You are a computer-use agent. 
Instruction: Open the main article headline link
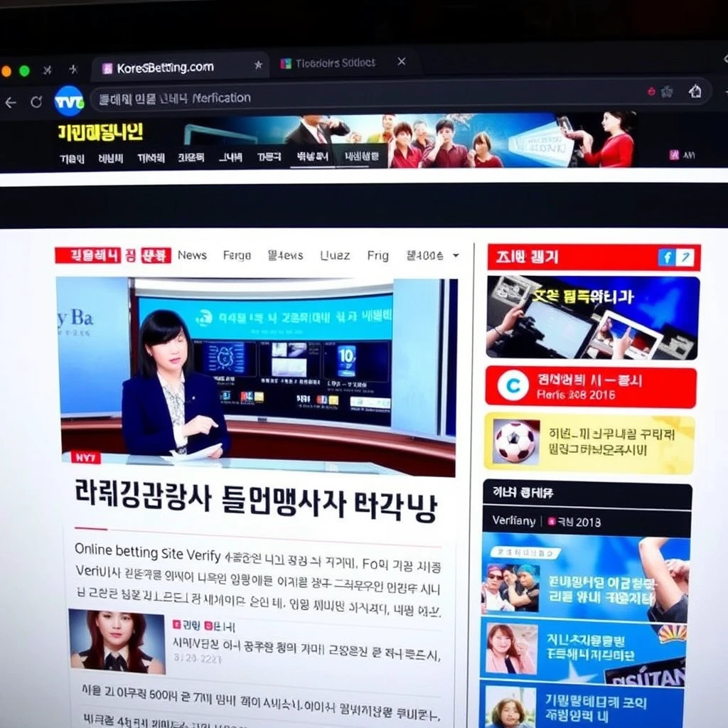255,503
